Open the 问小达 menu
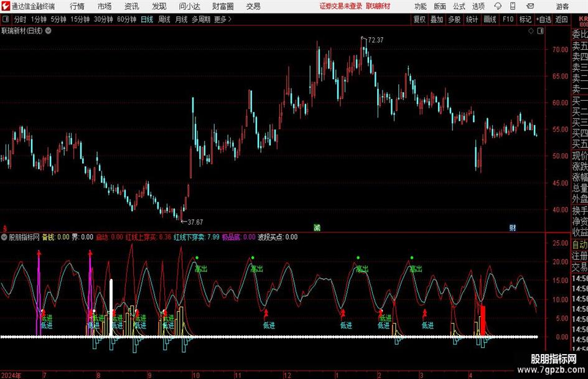The image size is (588, 379). (x=189, y=6)
